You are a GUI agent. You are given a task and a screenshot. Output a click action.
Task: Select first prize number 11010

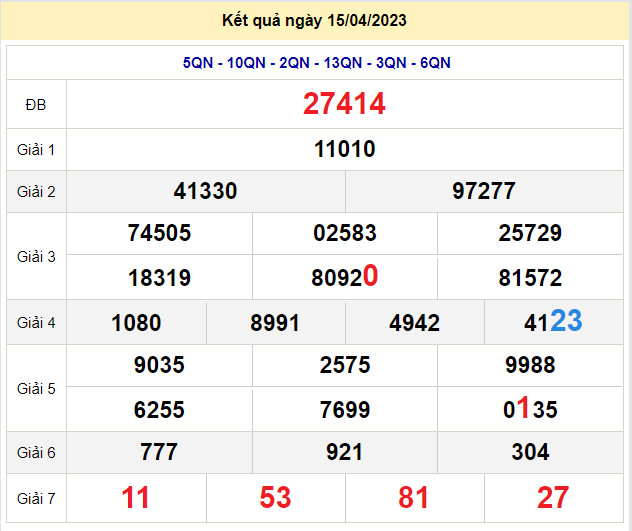tap(345, 149)
